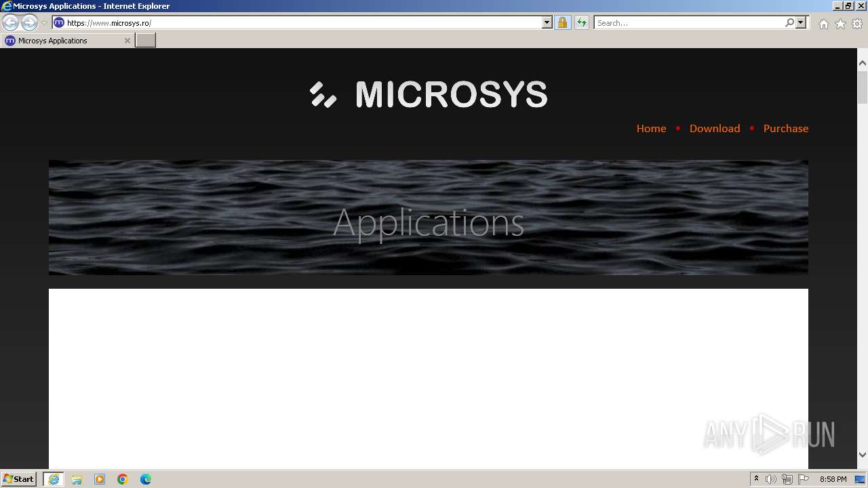Open the Windows Start menu
The height and width of the screenshot is (488, 868).
pos(19,479)
